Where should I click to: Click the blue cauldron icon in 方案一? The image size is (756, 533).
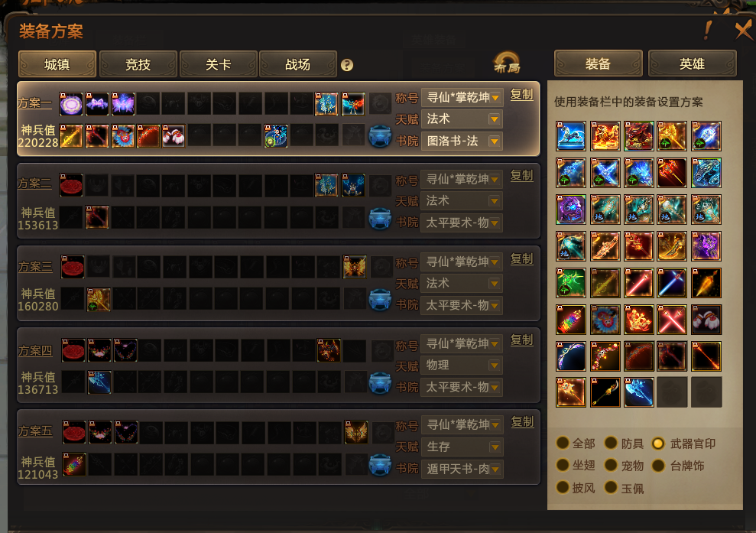(x=380, y=136)
